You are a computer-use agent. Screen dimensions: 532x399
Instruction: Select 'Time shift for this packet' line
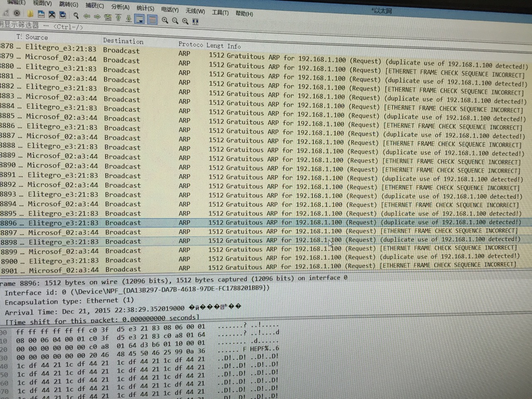[103, 320]
